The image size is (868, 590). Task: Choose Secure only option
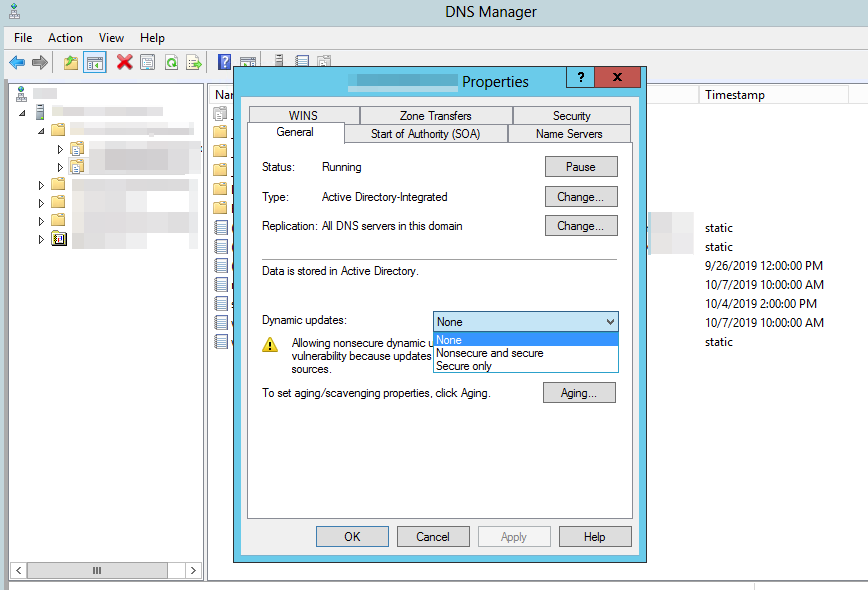tap(525, 366)
